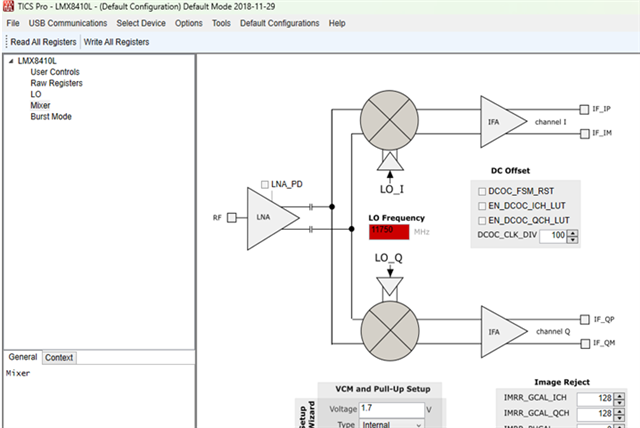Open the USB Communications menu

pos(68,23)
